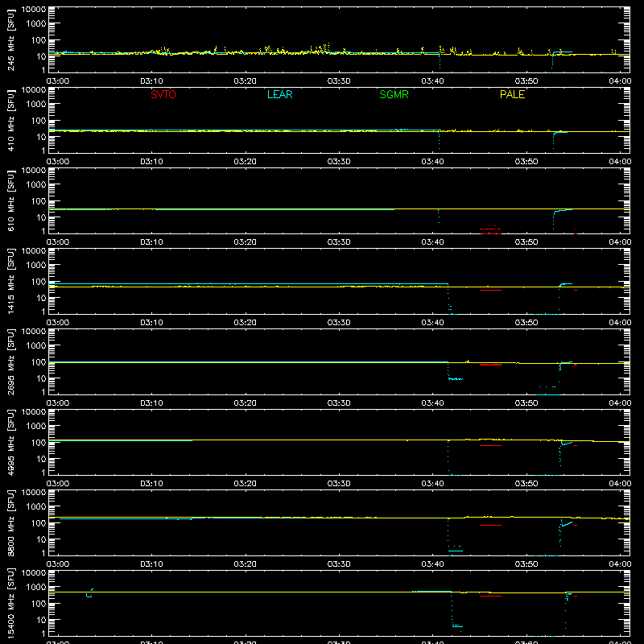Viewport: 644px width, 644px height.
Task: Click the 03:50 tick under the 610 MHz panel
Action: (x=526, y=242)
